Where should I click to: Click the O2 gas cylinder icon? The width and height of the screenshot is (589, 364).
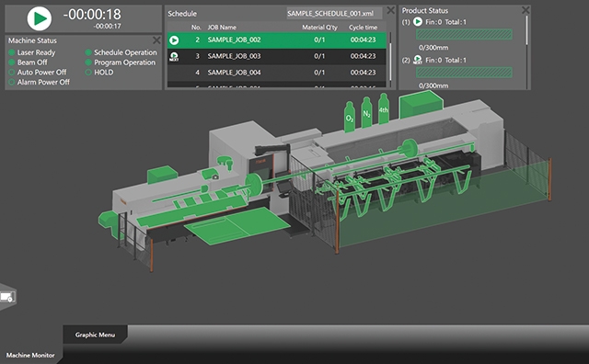click(350, 117)
